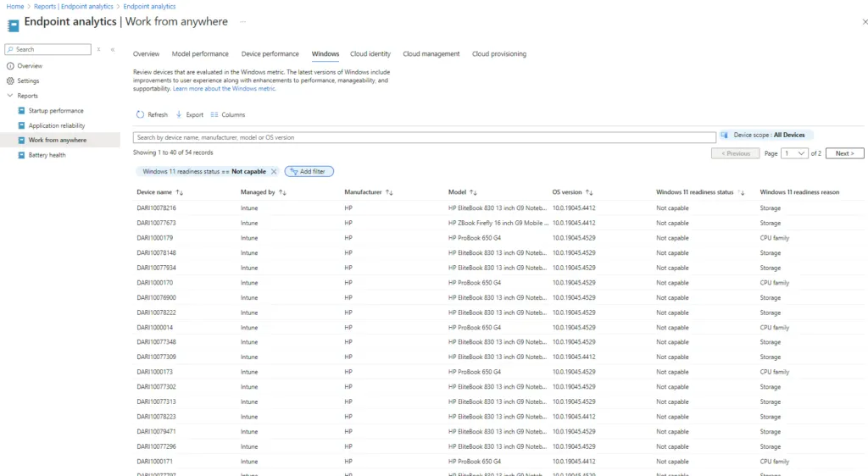Switch to the Model performance tab
868x476 pixels.
click(x=200, y=54)
